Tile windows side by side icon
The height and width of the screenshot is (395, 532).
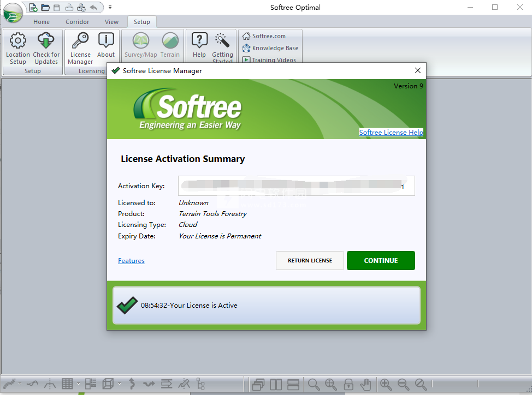pyautogui.click(x=276, y=385)
